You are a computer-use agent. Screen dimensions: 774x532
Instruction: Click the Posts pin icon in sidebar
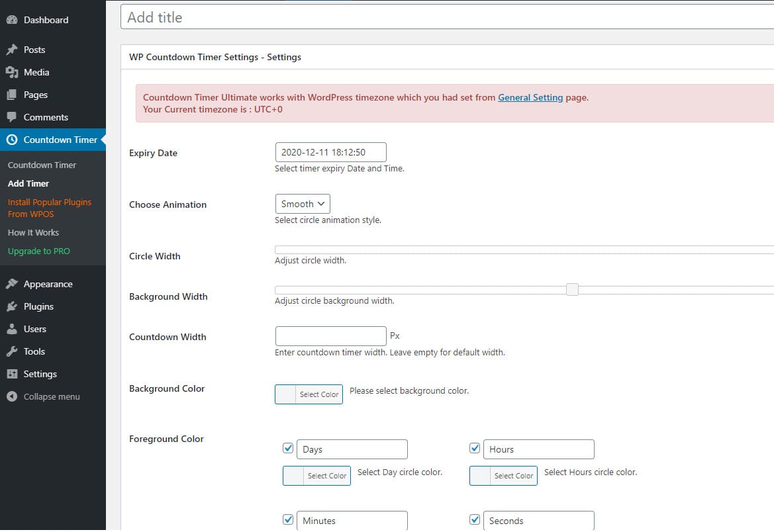pos(12,49)
